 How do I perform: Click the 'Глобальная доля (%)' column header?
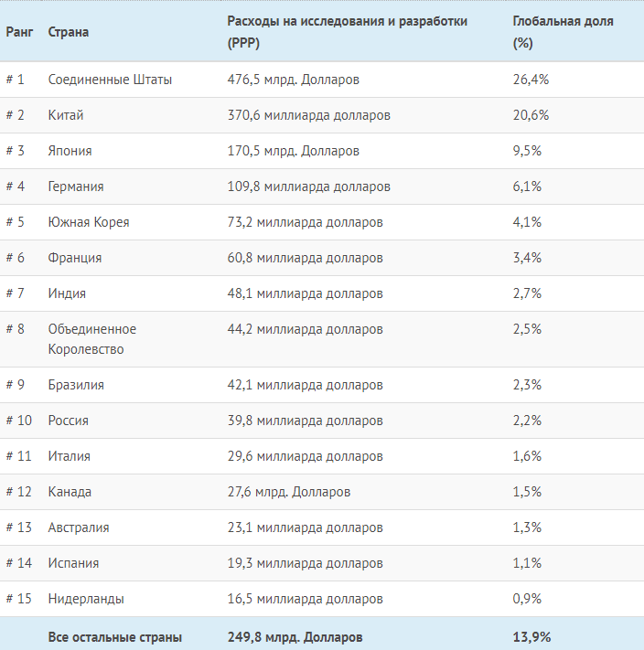tap(563, 31)
